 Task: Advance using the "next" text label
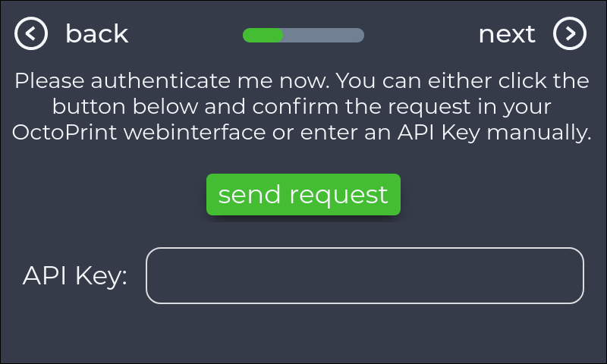pyautogui.click(x=507, y=34)
